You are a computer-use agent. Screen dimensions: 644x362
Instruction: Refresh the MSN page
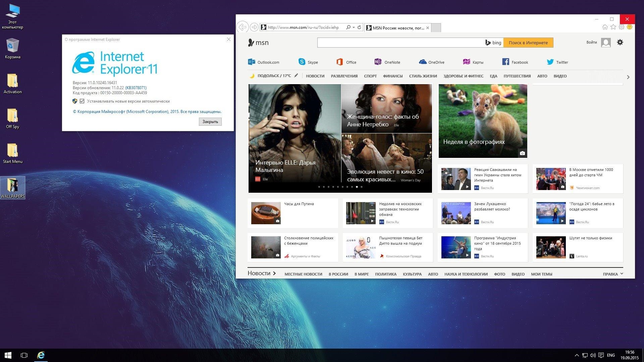pos(359,27)
